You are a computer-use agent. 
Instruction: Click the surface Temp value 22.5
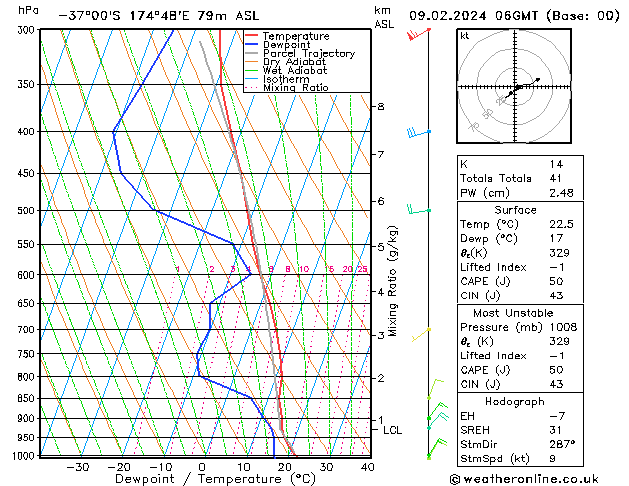click(x=561, y=224)
